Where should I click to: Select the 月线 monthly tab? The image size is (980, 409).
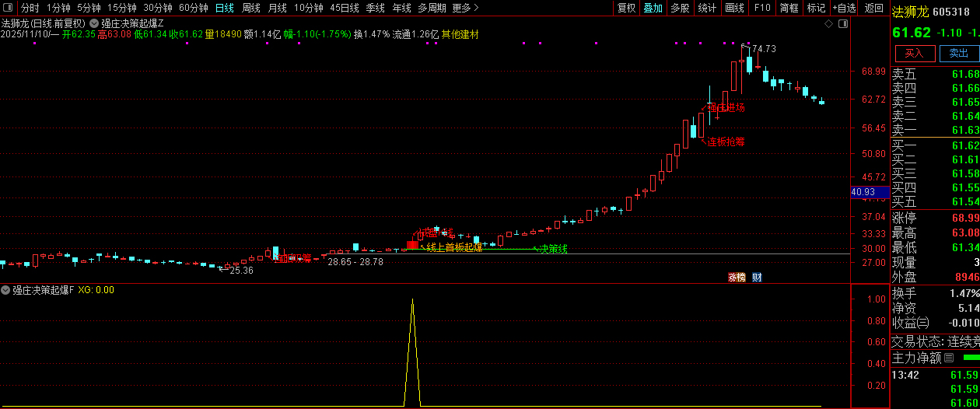coord(277,8)
